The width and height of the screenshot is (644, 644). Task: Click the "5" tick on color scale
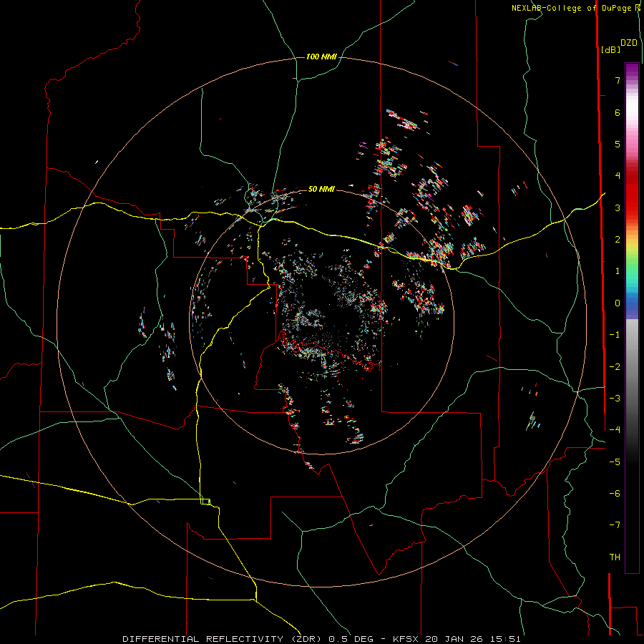coord(618,144)
